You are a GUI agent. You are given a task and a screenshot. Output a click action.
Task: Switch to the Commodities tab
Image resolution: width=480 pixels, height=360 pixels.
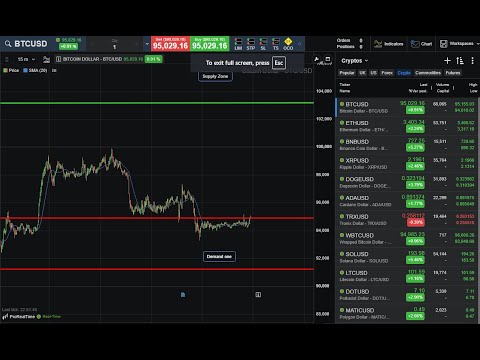(428, 73)
